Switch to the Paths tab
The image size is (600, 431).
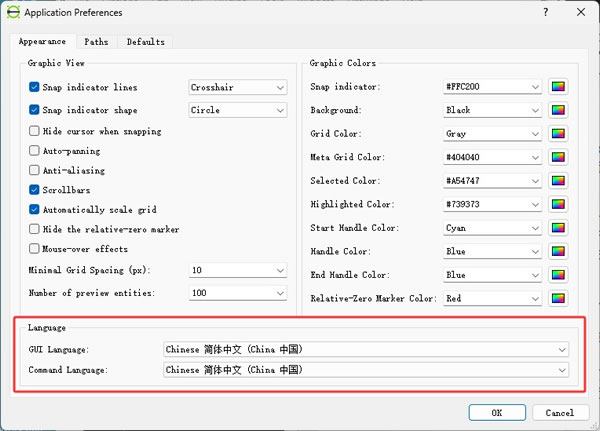point(96,42)
